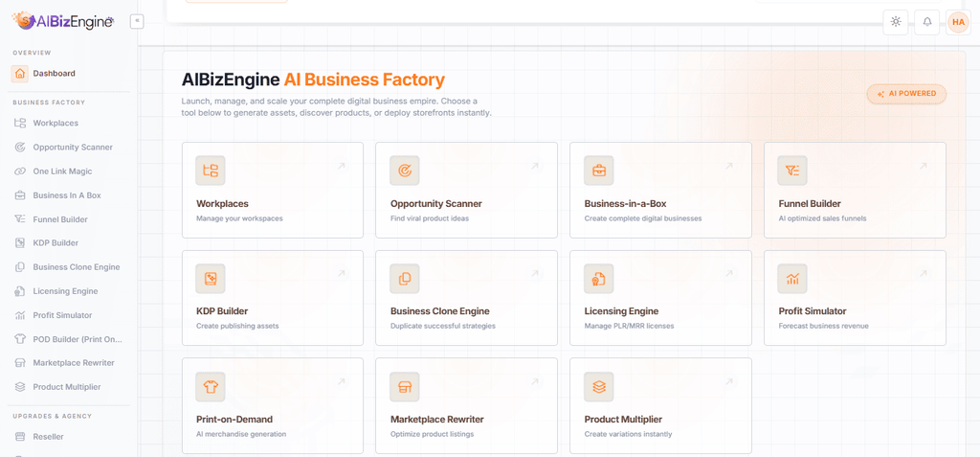This screenshot has width=980, height=457.
Task: Click the AIBizEngine logo
Action: 63,21
